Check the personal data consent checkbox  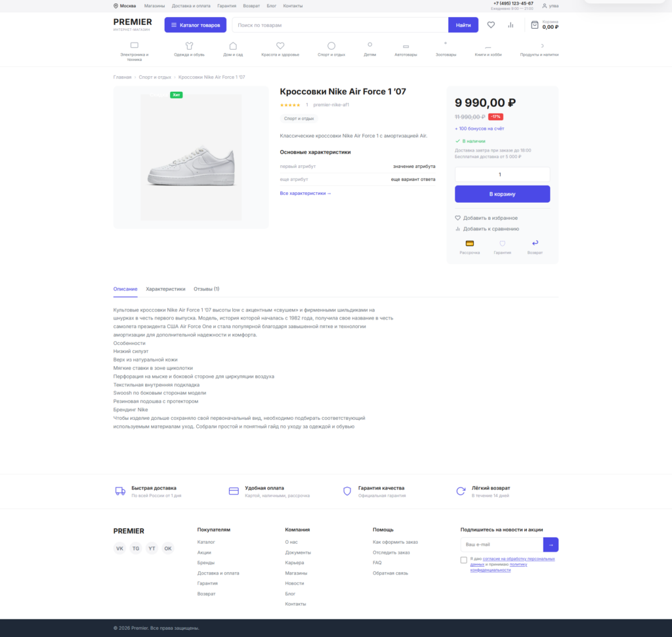(464, 560)
